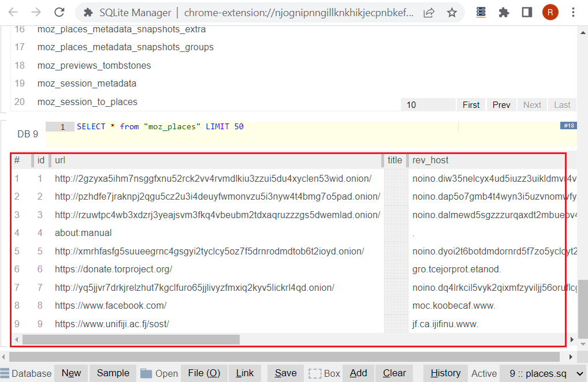Click the title column header
Image resolution: width=588 pixels, height=382 pixels.
[395, 160]
